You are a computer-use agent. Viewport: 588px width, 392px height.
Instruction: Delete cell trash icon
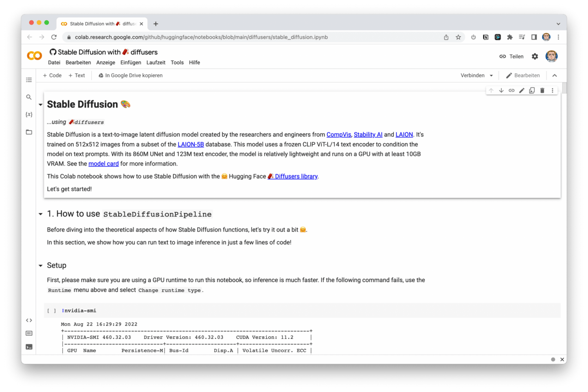542,90
